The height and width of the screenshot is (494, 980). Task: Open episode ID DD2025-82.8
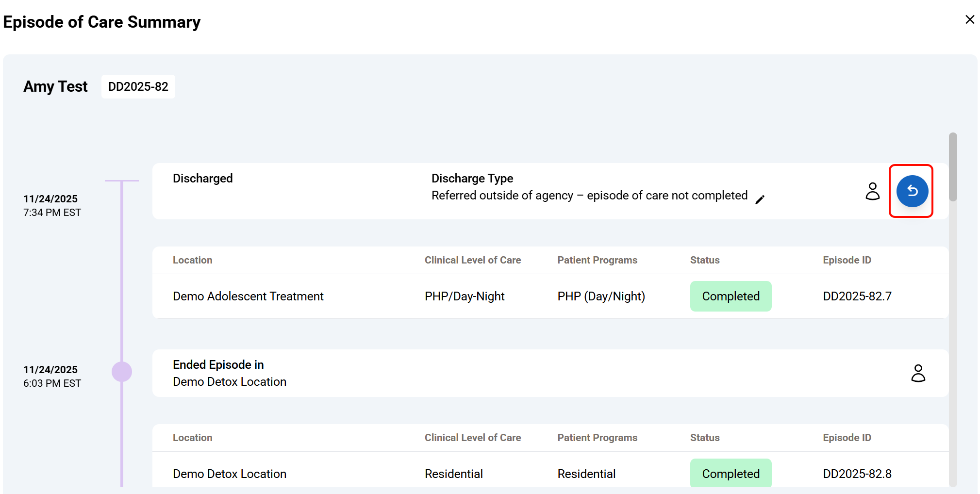click(857, 474)
